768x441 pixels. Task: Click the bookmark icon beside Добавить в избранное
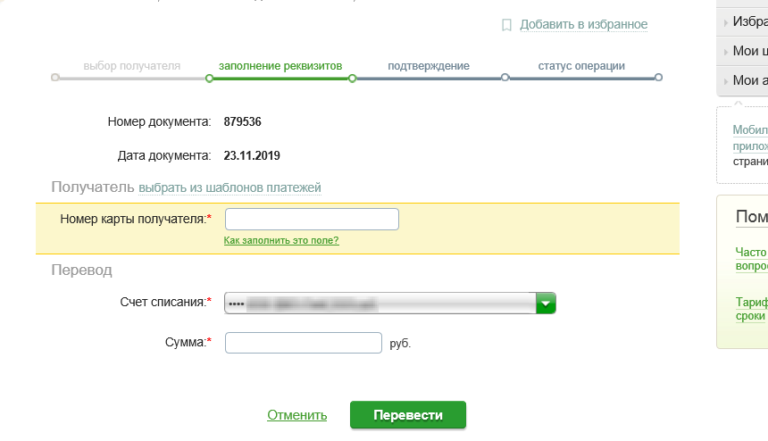pos(507,25)
